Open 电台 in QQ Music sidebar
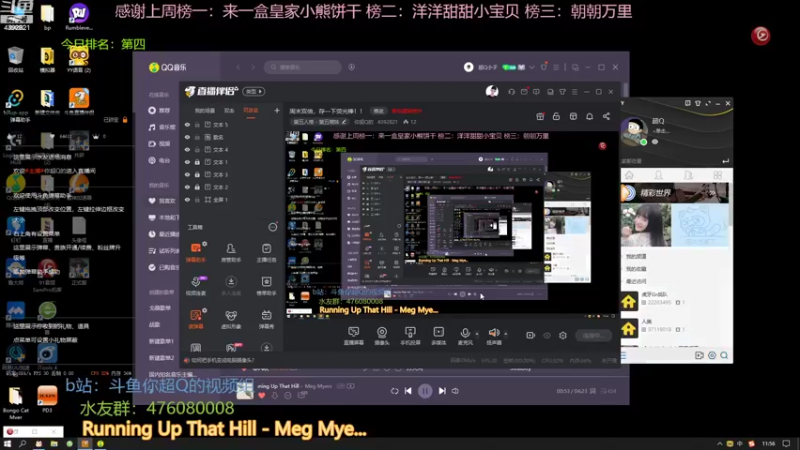Image resolution: width=800 pixels, height=450 pixels. (160, 160)
